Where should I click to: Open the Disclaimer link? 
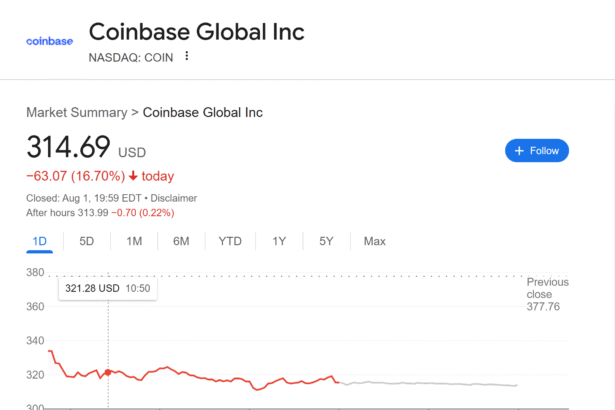click(173, 198)
